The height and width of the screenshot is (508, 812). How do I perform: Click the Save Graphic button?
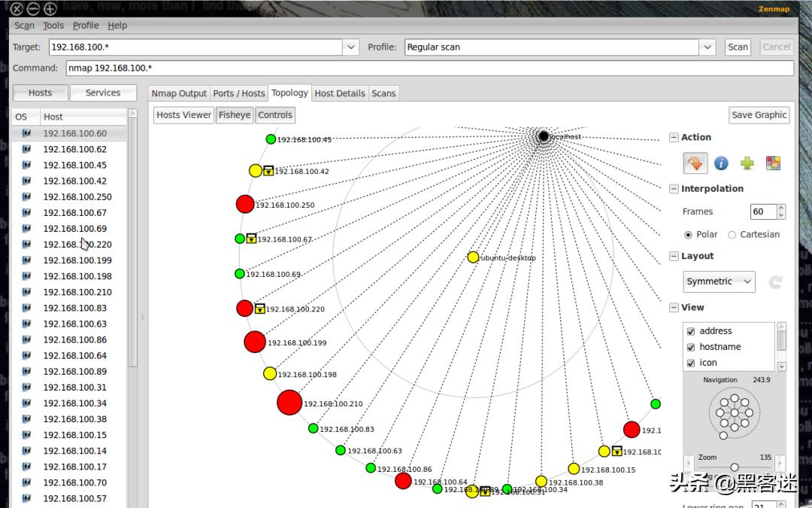pos(759,115)
